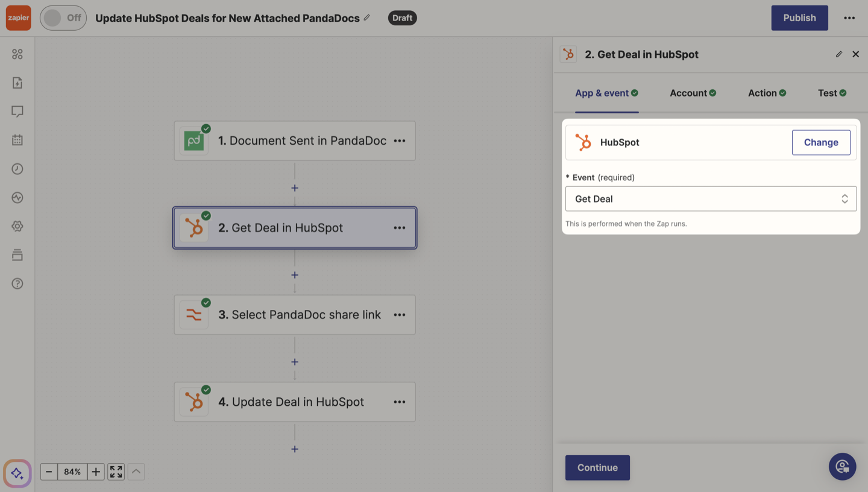Switch to the App & event tab
This screenshot has width=868, height=492.
[x=606, y=93]
